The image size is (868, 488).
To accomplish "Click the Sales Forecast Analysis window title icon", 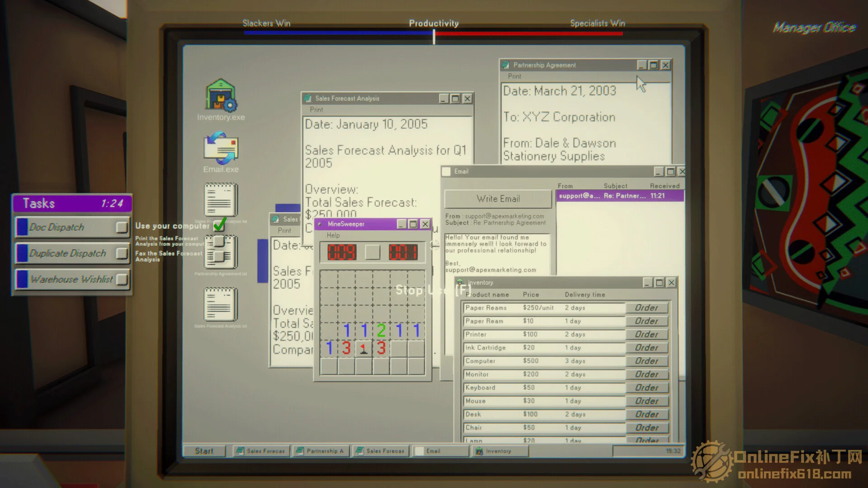I will pyautogui.click(x=308, y=98).
